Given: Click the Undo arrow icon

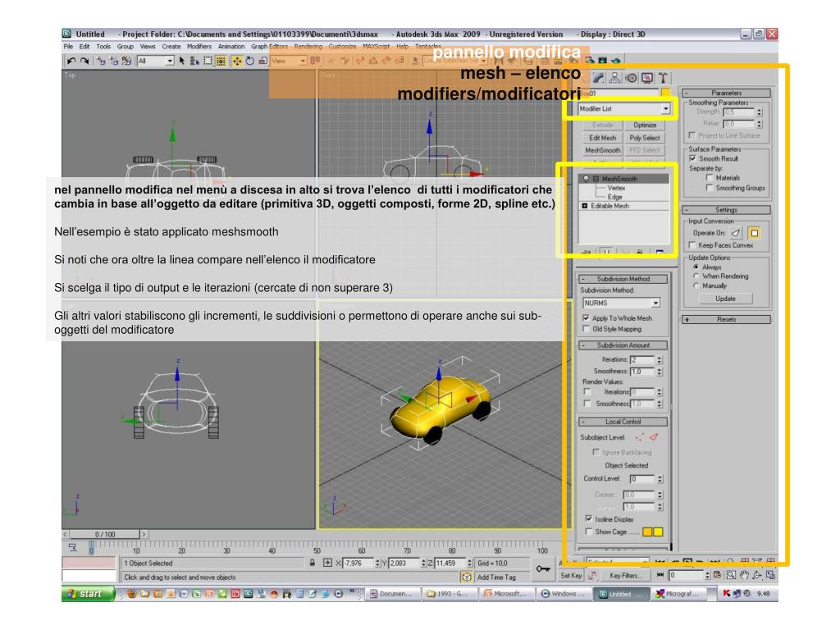Looking at the screenshot, I should [71, 61].
